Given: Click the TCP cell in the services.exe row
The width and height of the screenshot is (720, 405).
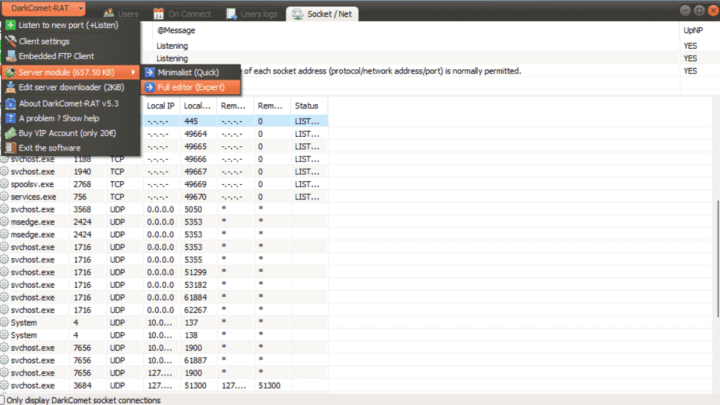Looking at the screenshot, I should pyautogui.click(x=117, y=197).
